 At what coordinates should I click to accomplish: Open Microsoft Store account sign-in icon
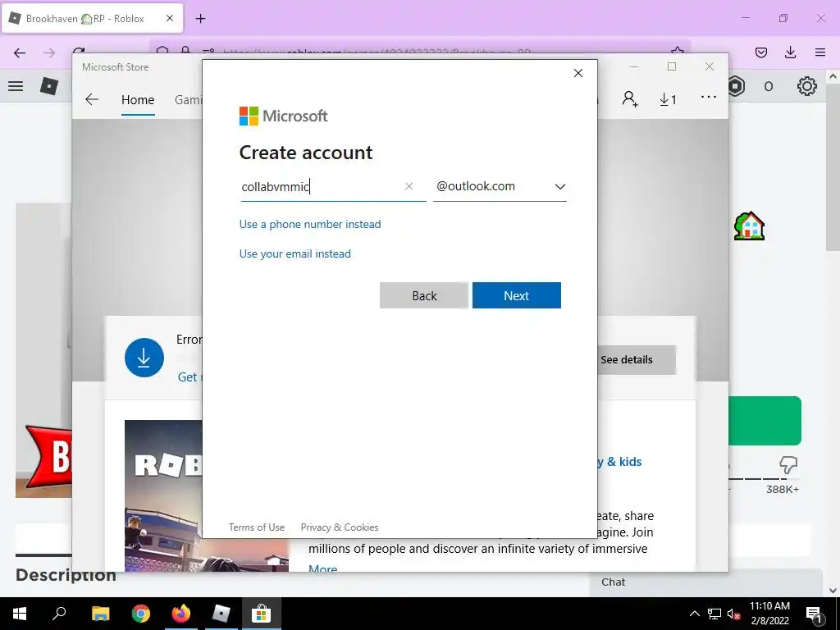tap(630, 99)
